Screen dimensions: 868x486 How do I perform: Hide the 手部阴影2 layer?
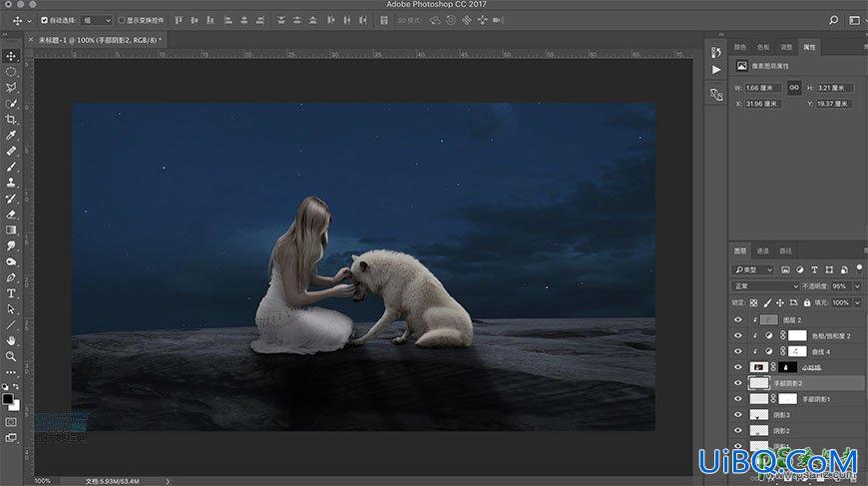click(738, 383)
